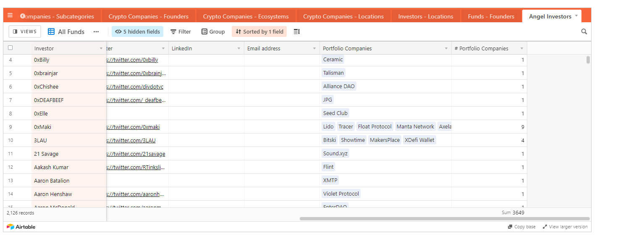Click the Sound.xyz chip
Image resolution: width=644 pixels, height=238 pixels.
335,154
